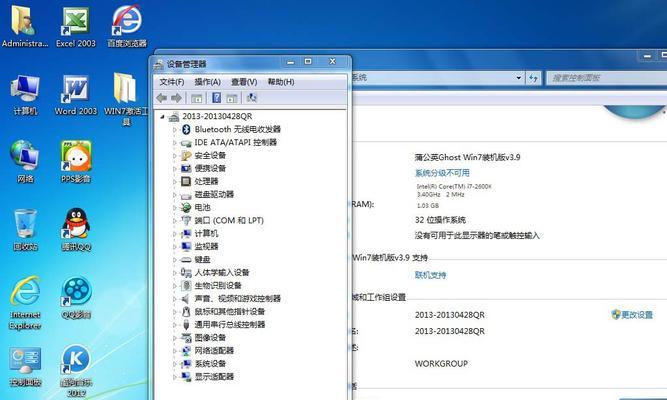The width and height of the screenshot is (667, 400).
Task: Open the 帮助(H) menu
Action: click(x=281, y=82)
